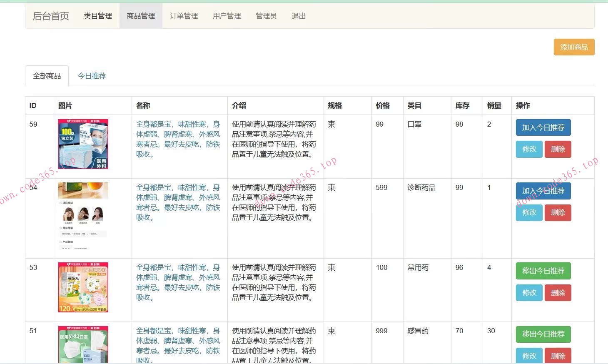Switch to the 订单管理 section
Viewport: 608px width, 364px height.
(183, 16)
